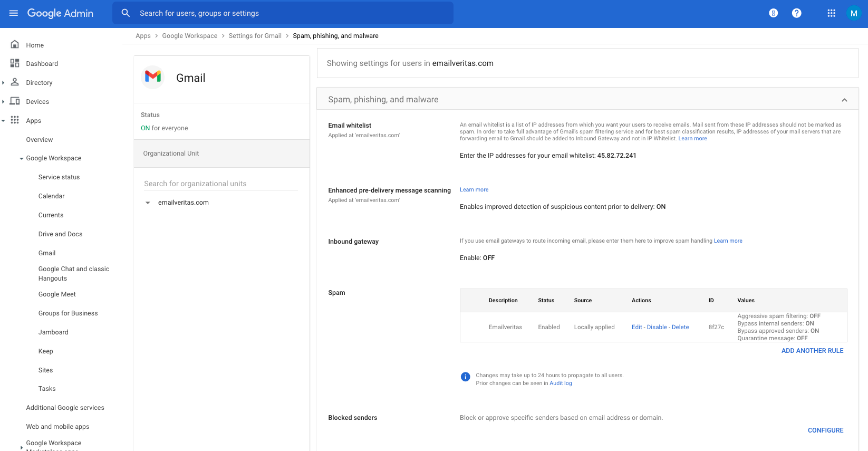
Task: Open Sites in sidebar
Action: pos(46,370)
